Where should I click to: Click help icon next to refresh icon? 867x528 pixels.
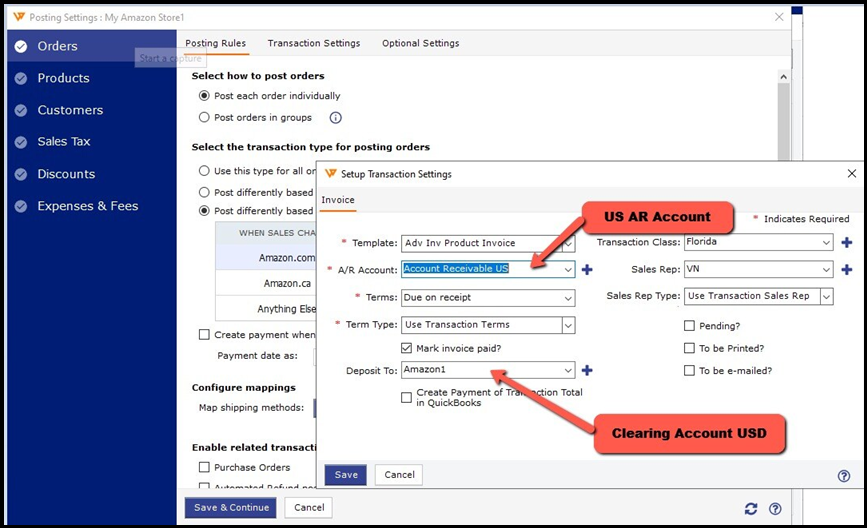click(x=775, y=508)
